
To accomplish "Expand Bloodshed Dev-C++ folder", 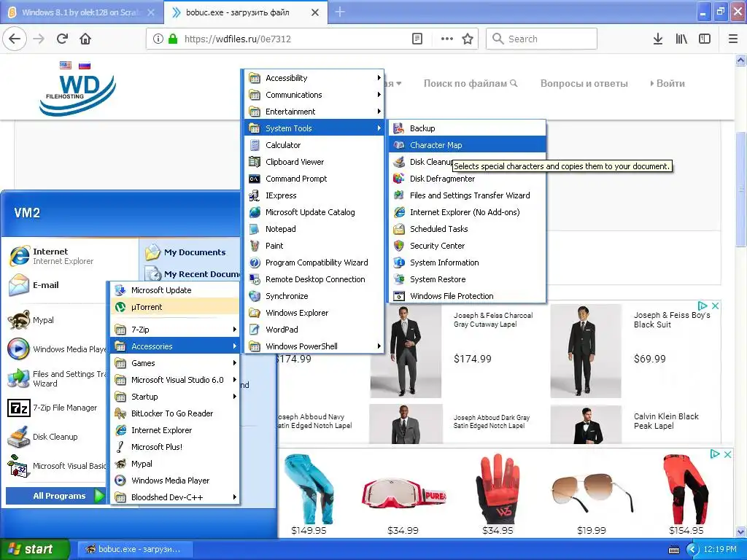I will [175, 497].
